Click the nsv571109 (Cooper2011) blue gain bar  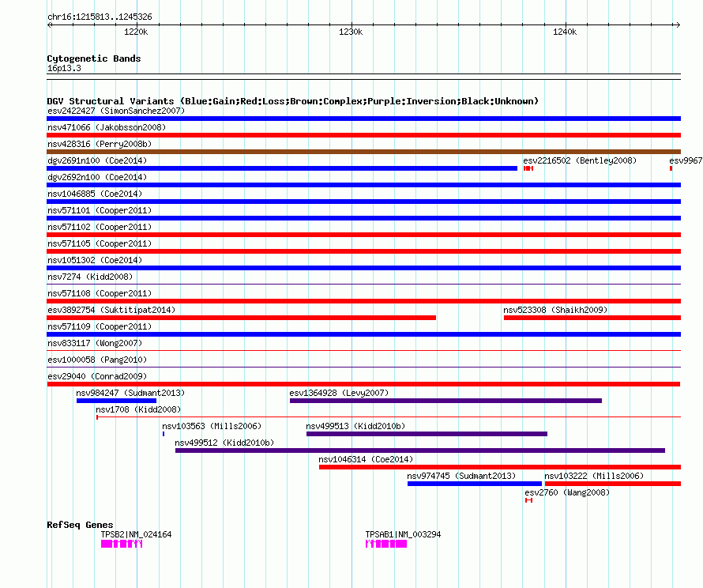pyautogui.click(x=363, y=334)
